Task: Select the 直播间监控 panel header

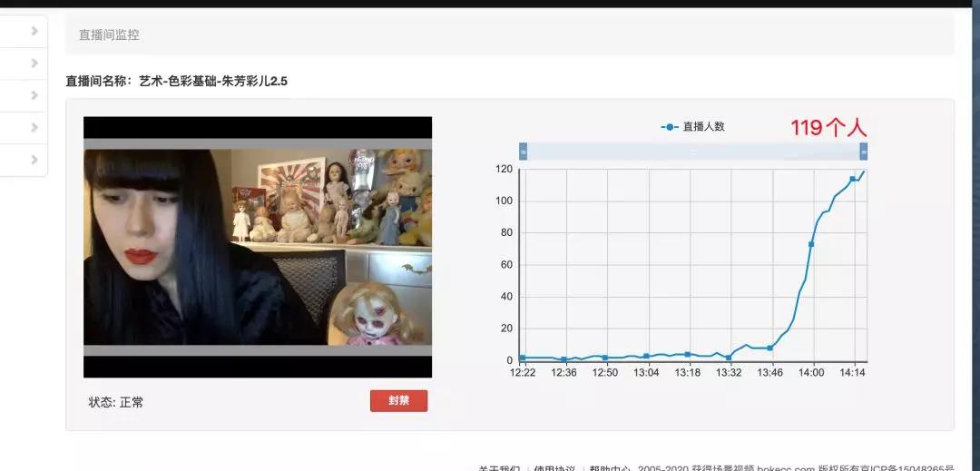Action: click(510, 35)
